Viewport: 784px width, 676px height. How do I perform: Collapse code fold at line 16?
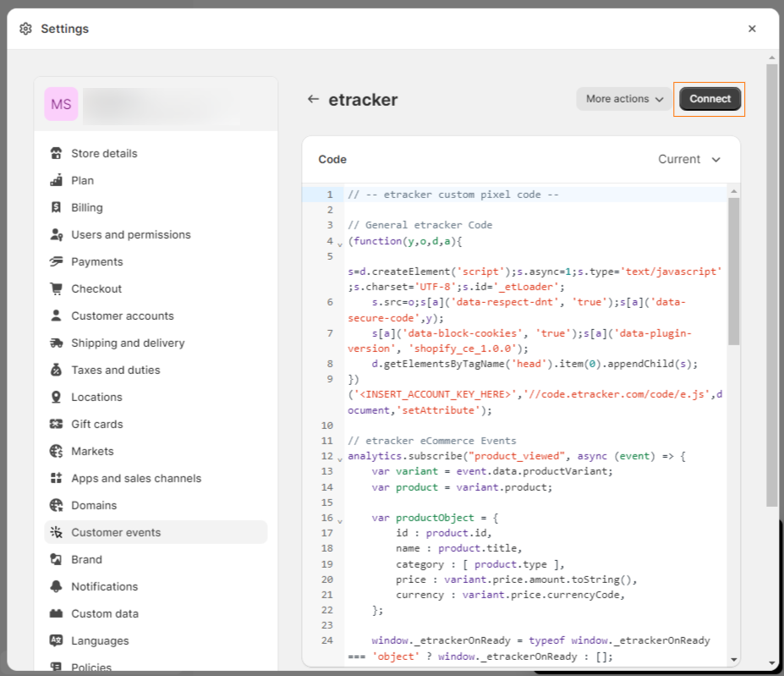[x=340, y=521]
